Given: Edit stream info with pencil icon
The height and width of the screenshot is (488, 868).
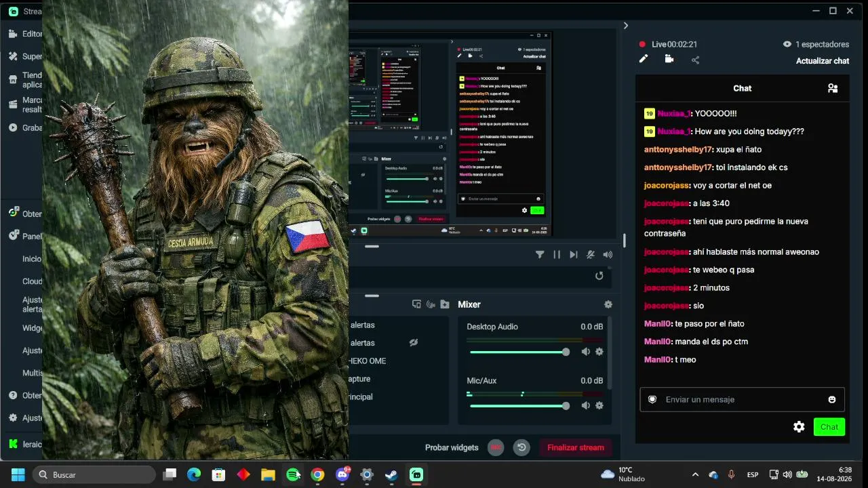Looking at the screenshot, I should [x=644, y=59].
